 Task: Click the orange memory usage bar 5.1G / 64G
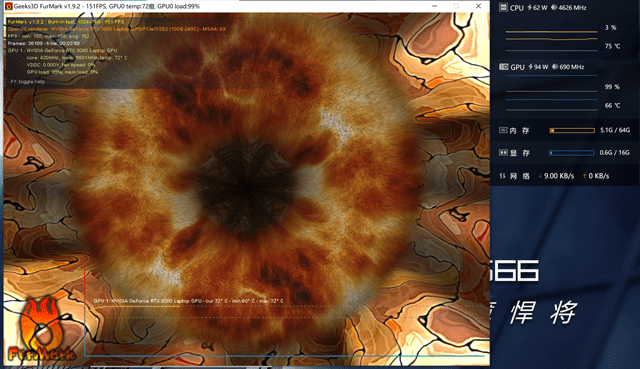click(572, 130)
